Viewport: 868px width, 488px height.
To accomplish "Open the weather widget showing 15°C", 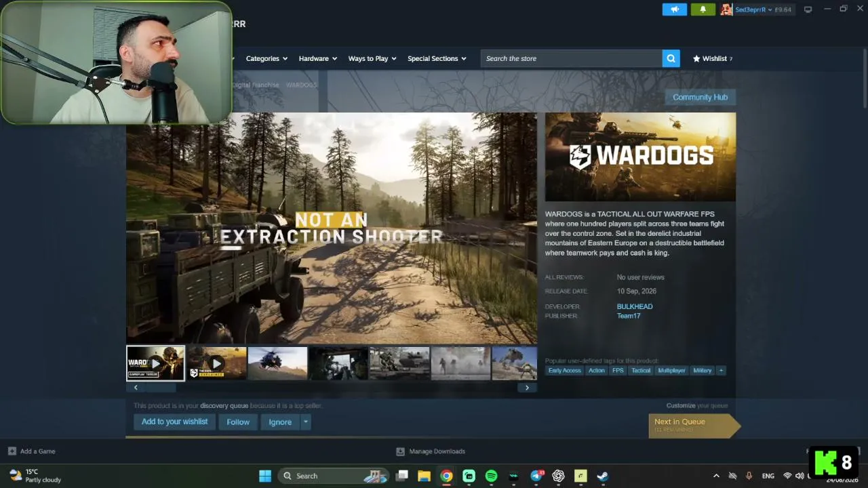I will point(35,476).
